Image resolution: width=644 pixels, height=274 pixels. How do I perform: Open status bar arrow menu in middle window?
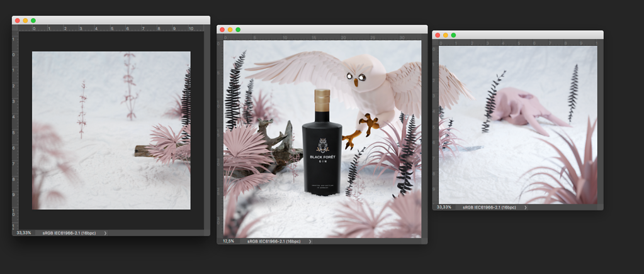coord(310,241)
